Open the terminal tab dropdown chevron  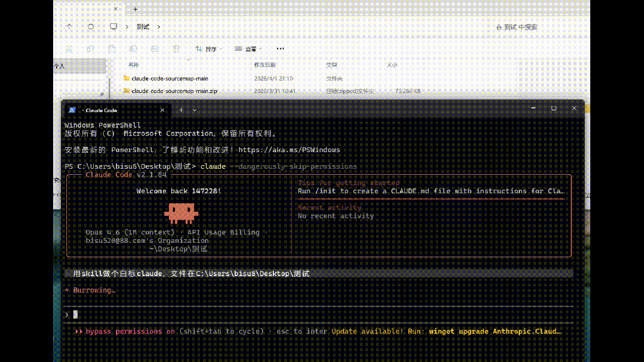coord(194,110)
